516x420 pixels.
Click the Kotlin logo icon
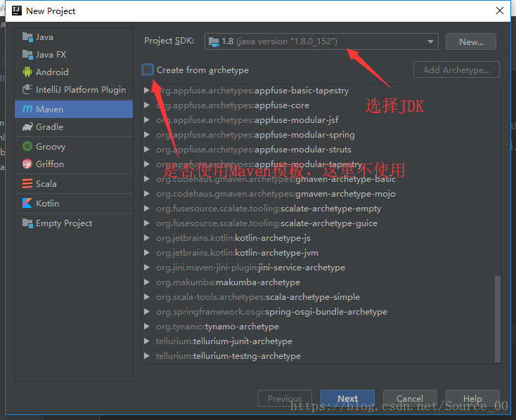[x=27, y=203]
